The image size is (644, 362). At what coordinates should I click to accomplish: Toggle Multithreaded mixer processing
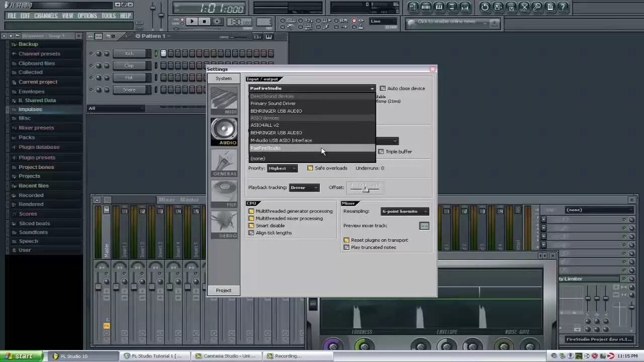pos(251,218)
